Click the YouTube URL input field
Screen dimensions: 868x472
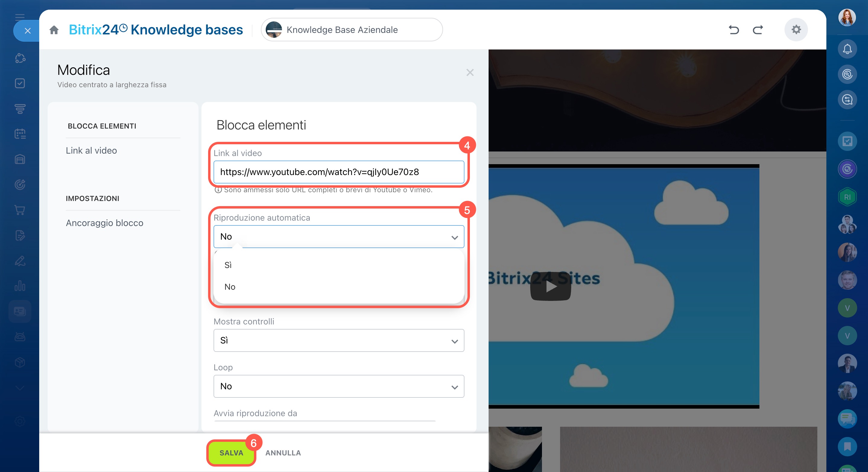coord(339,172)
